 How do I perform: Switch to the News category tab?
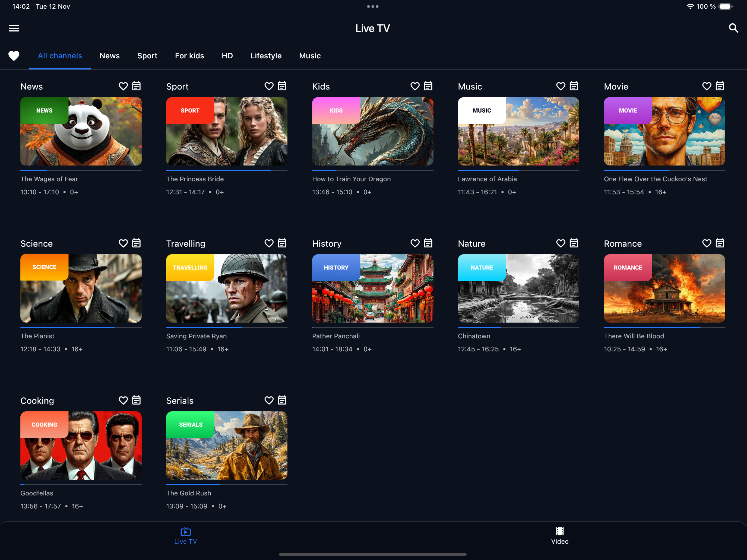[109, 56]
